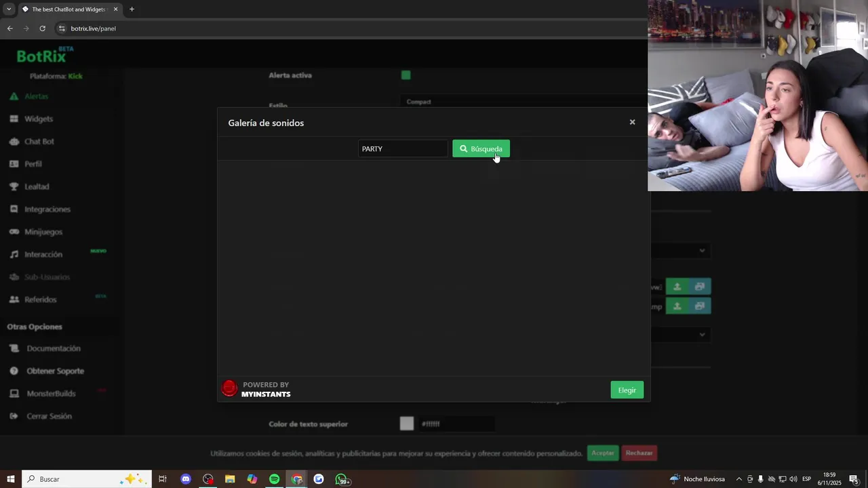Open the notifications center icon
868x488 pixels.
click(854, 479)
